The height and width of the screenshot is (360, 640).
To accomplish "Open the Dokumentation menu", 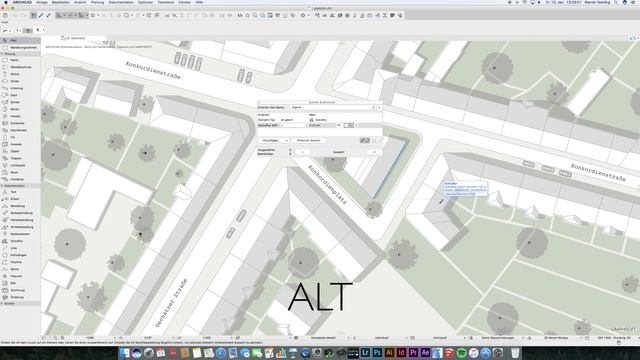I will [x=121, y=2].
